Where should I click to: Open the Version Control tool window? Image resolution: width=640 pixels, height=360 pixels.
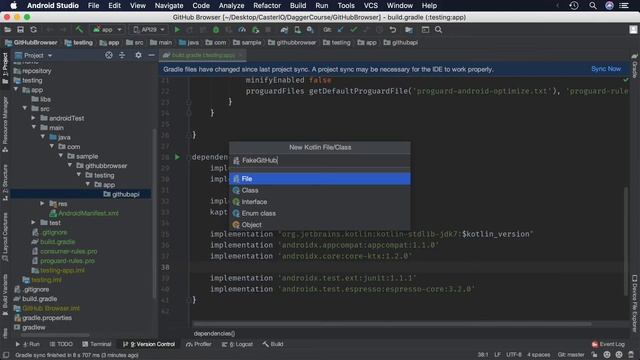149,344
